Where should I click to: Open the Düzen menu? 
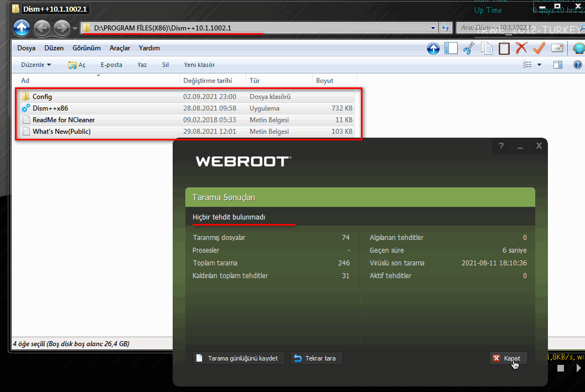(54, 48)
